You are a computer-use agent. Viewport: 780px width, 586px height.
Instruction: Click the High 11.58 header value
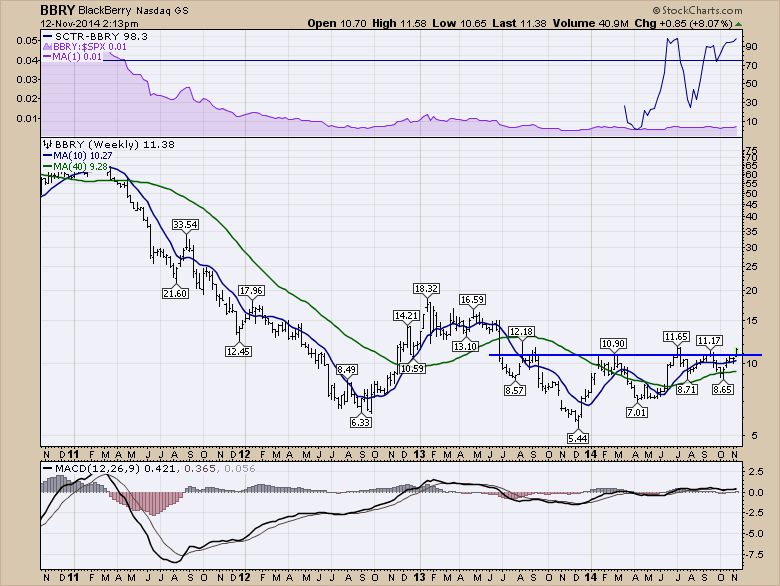point(400,23)
